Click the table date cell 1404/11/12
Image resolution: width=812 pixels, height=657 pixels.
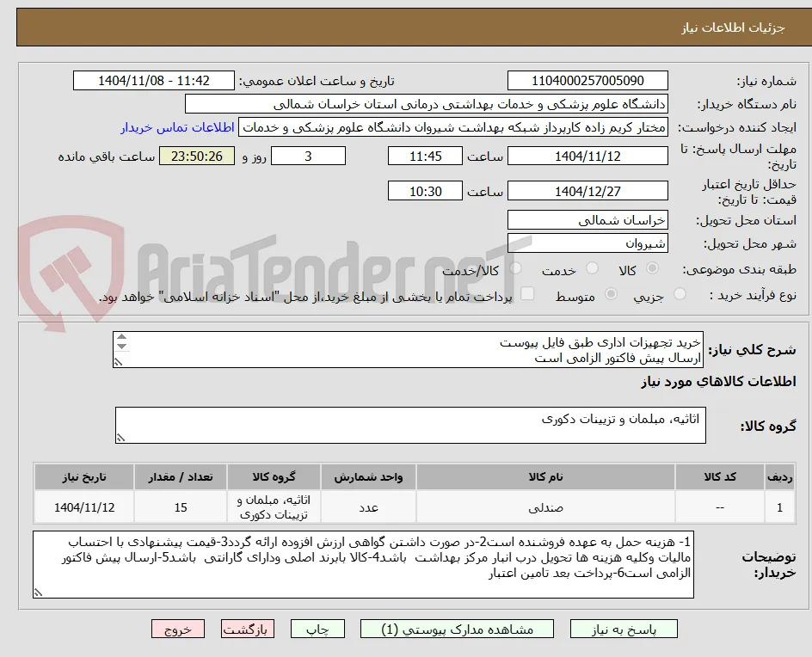point(84,507)
